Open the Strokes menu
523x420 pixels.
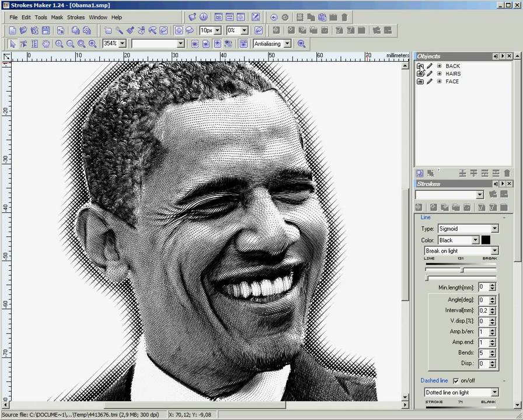pyautogui.click(x=76, y=17)
